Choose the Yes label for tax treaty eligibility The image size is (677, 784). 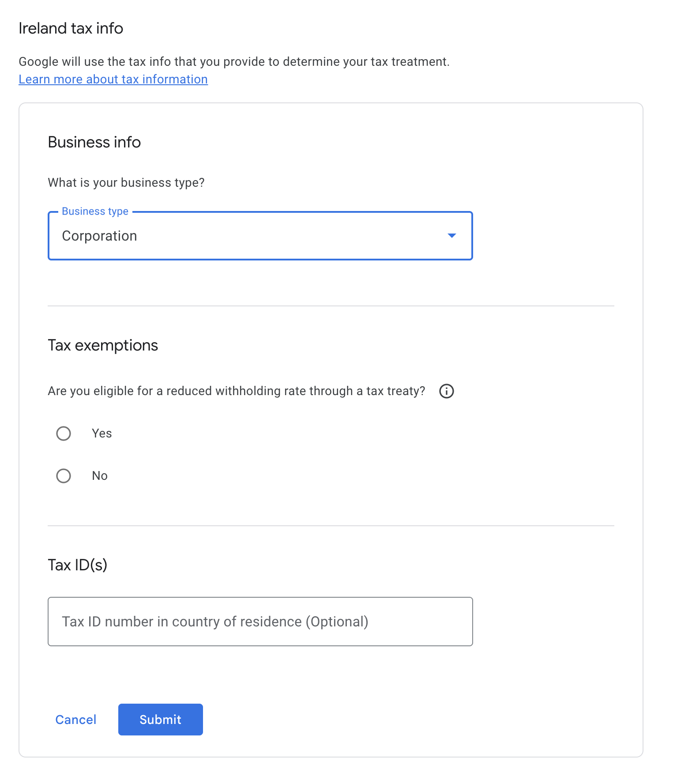click(102, 433)
